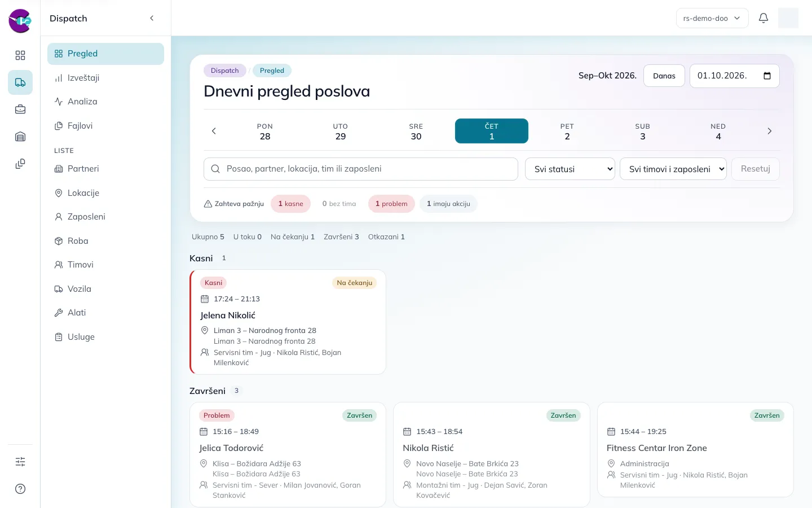Open Vozila list in the sidebar
Viewport: 812px width, 508px height.
click(x=106, y=289)
